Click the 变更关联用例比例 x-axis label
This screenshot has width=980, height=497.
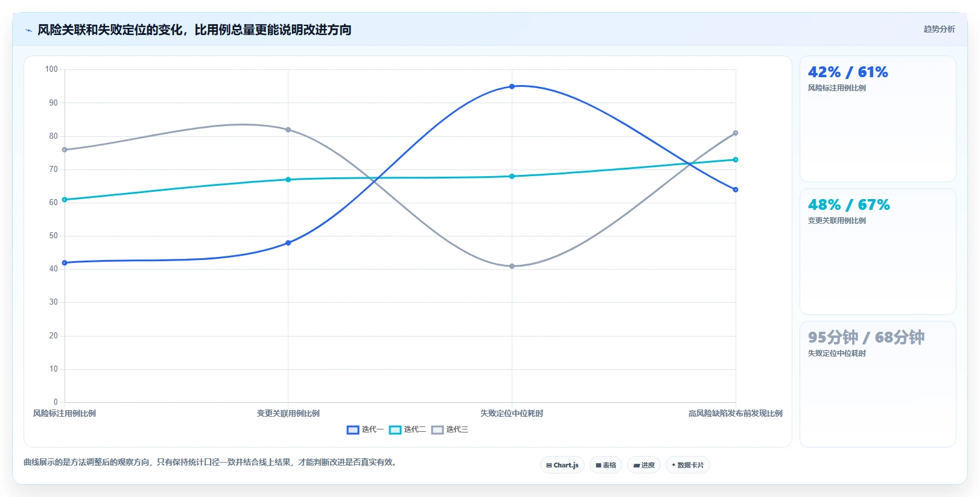click(x=288, y=413)
